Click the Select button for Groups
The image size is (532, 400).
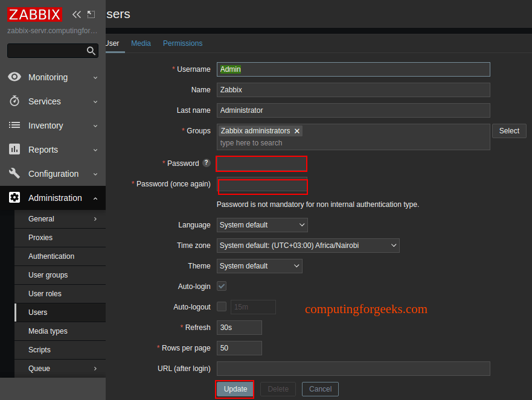tap(509, 131)
